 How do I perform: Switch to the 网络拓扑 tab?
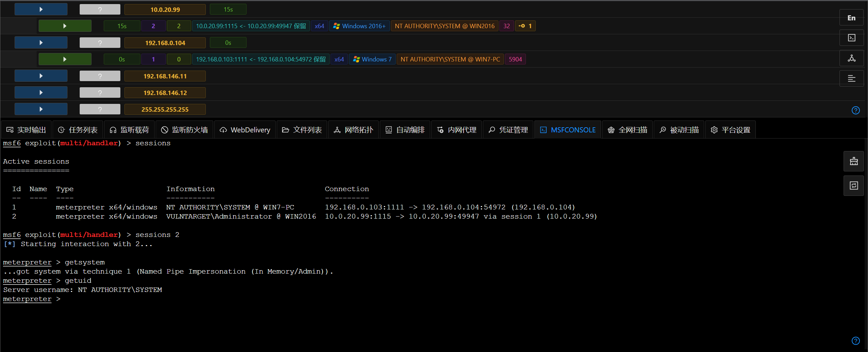pos(354,130)
